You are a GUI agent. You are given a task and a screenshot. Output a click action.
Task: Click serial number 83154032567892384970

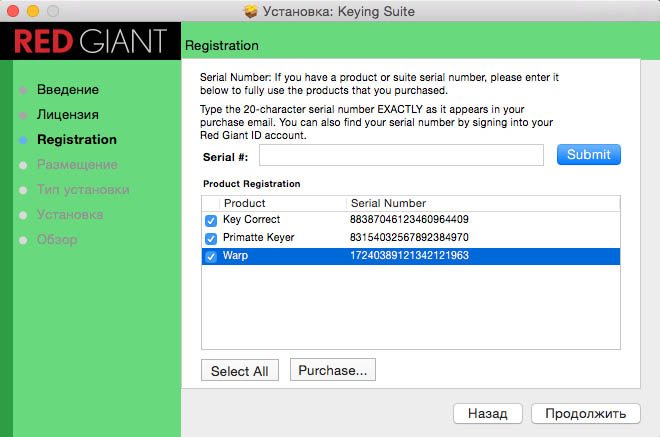click(x=409, y=237)
